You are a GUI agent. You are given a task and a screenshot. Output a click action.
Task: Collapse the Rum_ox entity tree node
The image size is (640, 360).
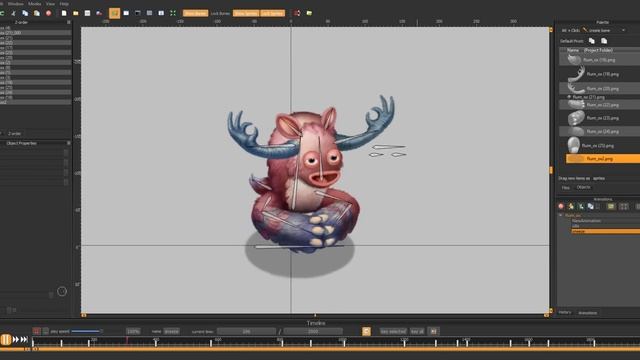(560, 215)
